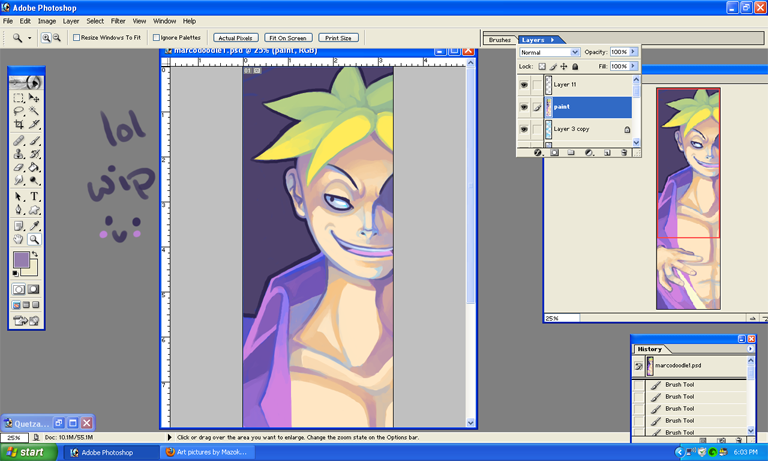This screenshot has width=768, height=461.
Task: Swap foreground and background colors
Action: point(35,254)
